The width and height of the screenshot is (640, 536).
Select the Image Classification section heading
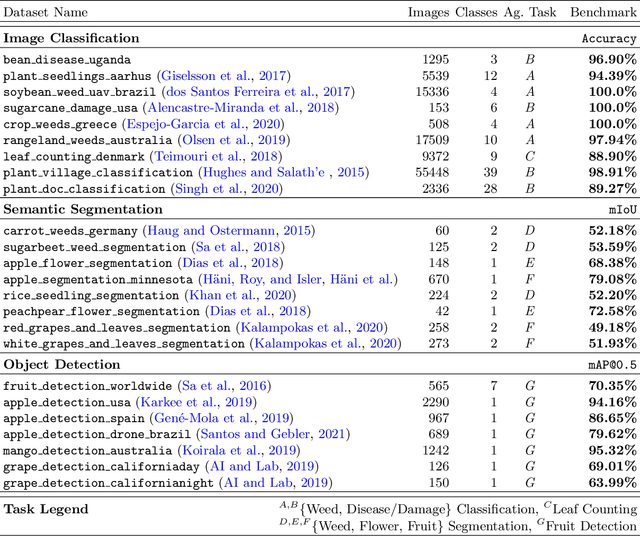(x=71, y=38)
